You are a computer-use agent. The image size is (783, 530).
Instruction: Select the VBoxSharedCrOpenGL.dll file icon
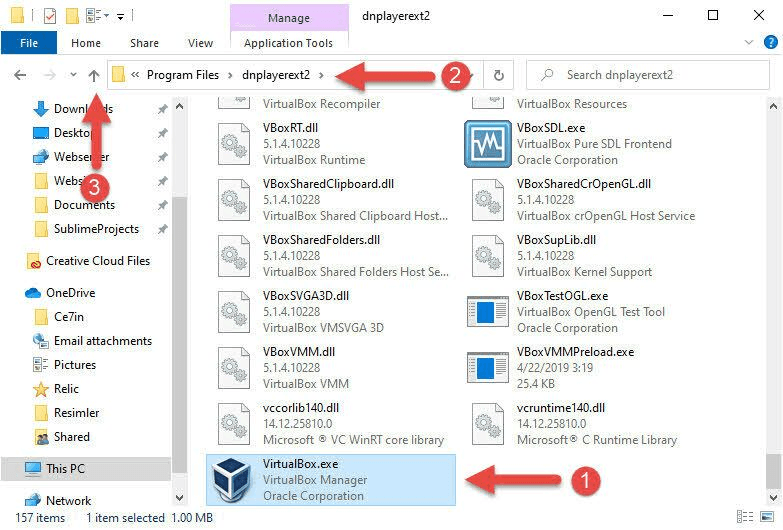coord(487,200)
